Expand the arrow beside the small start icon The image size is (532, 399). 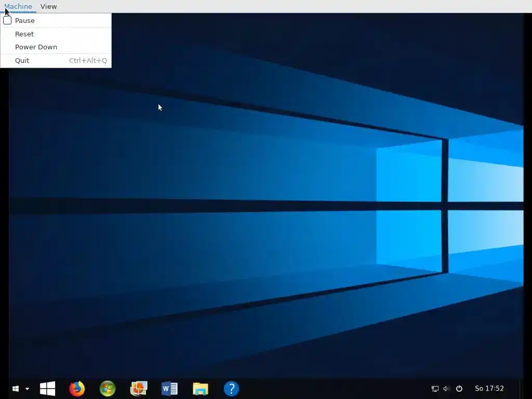coord(27,389)
